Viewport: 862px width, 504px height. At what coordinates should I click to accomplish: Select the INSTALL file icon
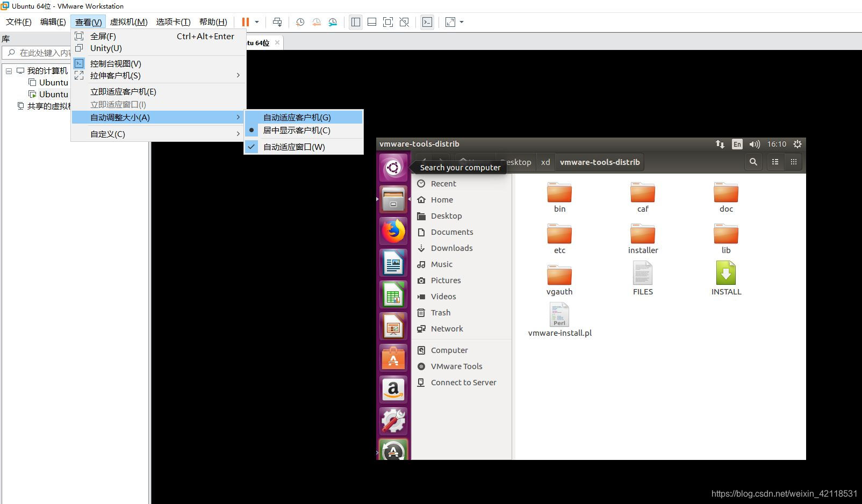pos(726,273)
